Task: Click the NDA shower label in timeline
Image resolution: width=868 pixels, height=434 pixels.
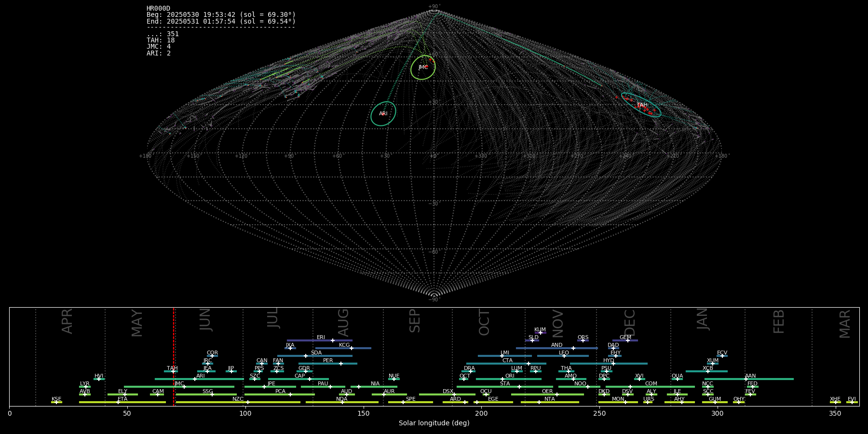Action: (341, 399)
